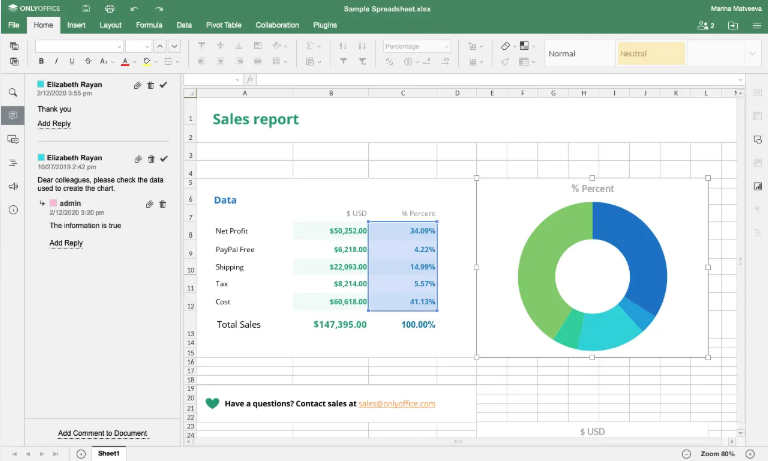Switch to the Pivot Table tab
The width and height of the screenshot is (768, 461).
pos(223,25)
